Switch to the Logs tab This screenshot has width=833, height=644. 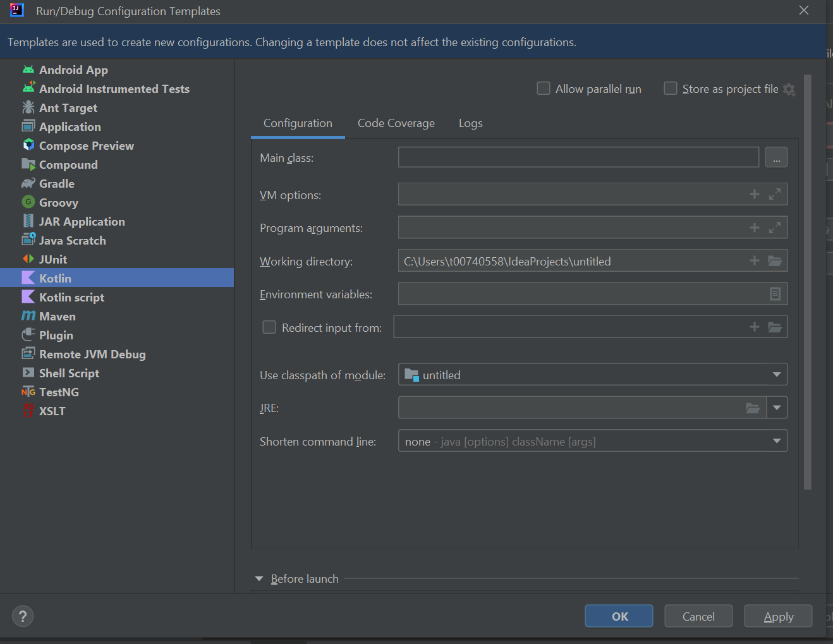tap(471, 123)
